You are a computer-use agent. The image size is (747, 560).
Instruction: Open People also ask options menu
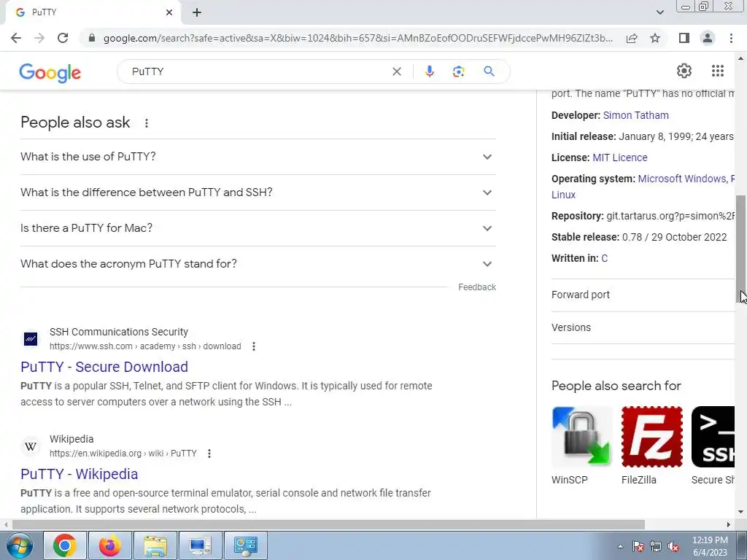(x=147, y=123)
